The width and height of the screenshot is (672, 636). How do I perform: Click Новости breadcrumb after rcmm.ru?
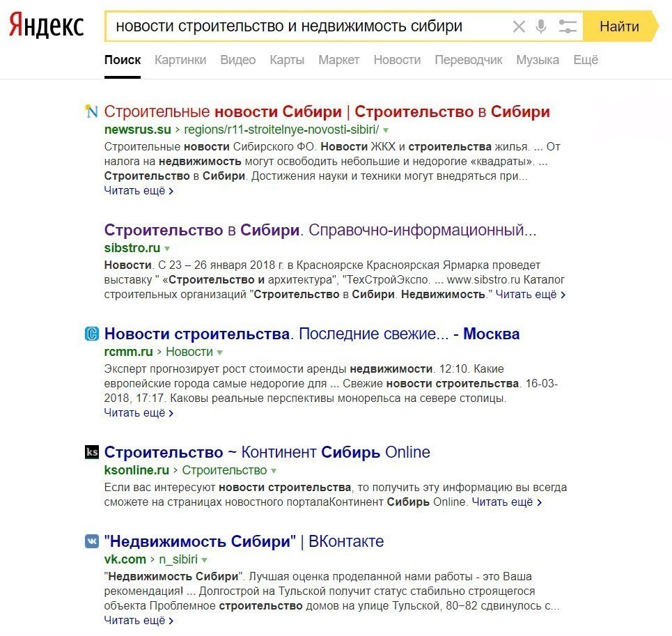pos(189,352)
